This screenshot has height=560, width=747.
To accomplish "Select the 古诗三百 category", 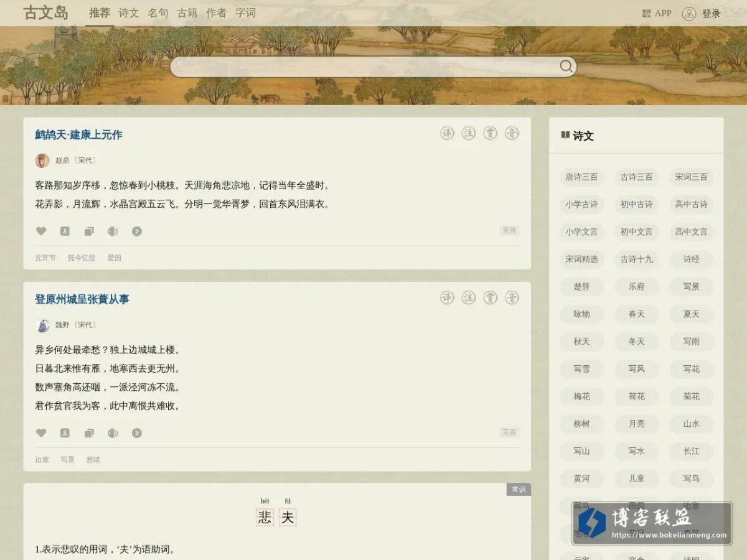I will pyautogui.click(x=636, y=177).
